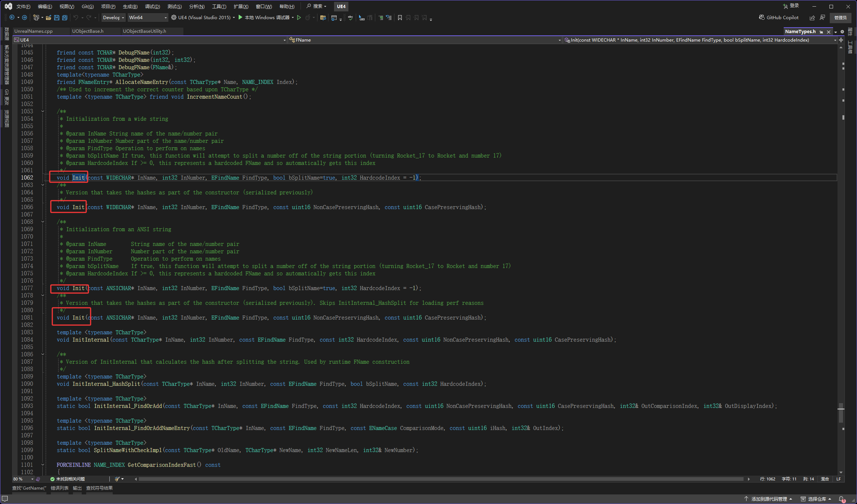Click the Find in Files icon

[323, 18]
